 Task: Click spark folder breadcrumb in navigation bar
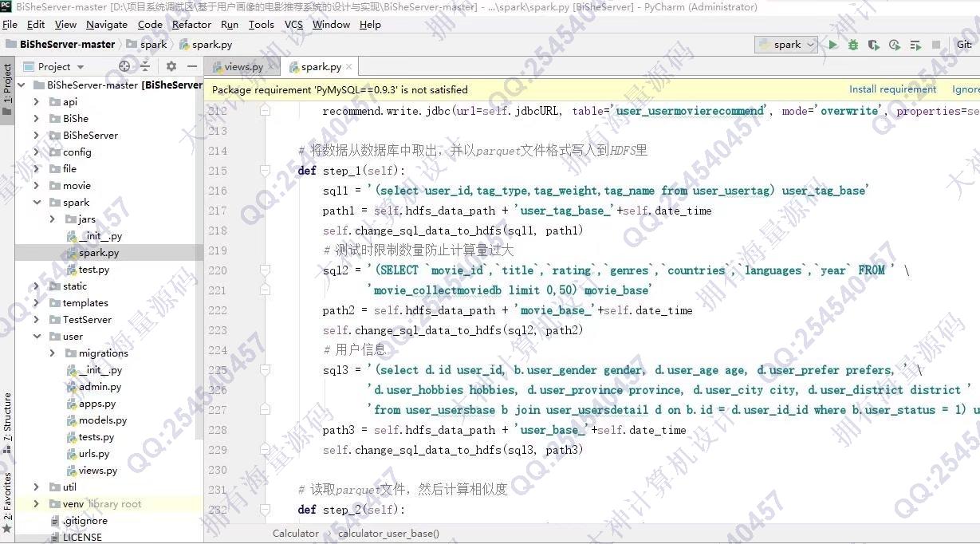click(147, 45)
